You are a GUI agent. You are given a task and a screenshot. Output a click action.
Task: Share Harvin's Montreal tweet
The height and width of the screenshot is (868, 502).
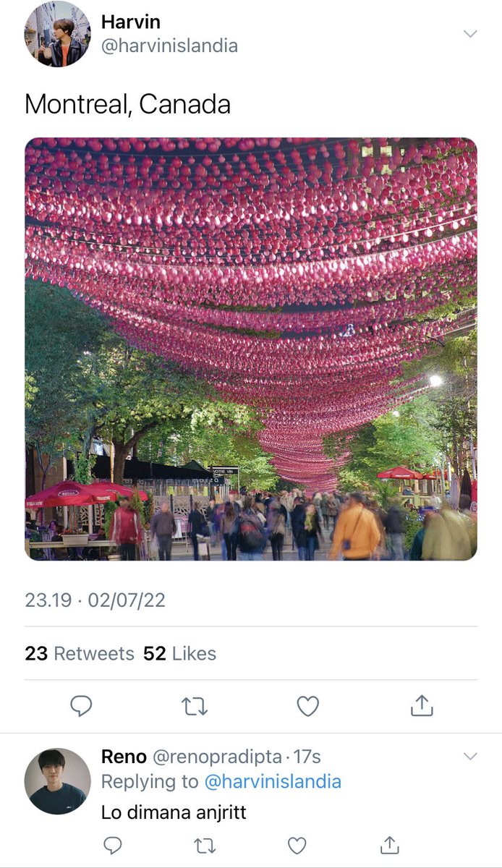coord(422,705)
